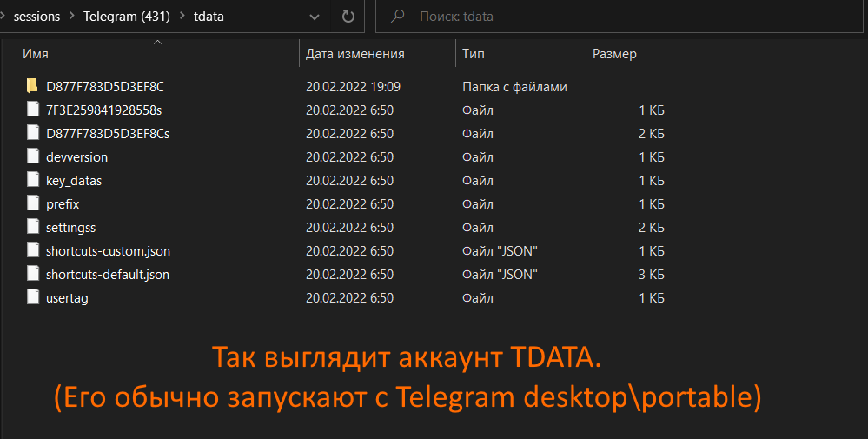Viewport: 868px width, 439px height.
Task: Expand the chevron after Telegram (431) breadcrumb
Action: (x=182, y=16)
